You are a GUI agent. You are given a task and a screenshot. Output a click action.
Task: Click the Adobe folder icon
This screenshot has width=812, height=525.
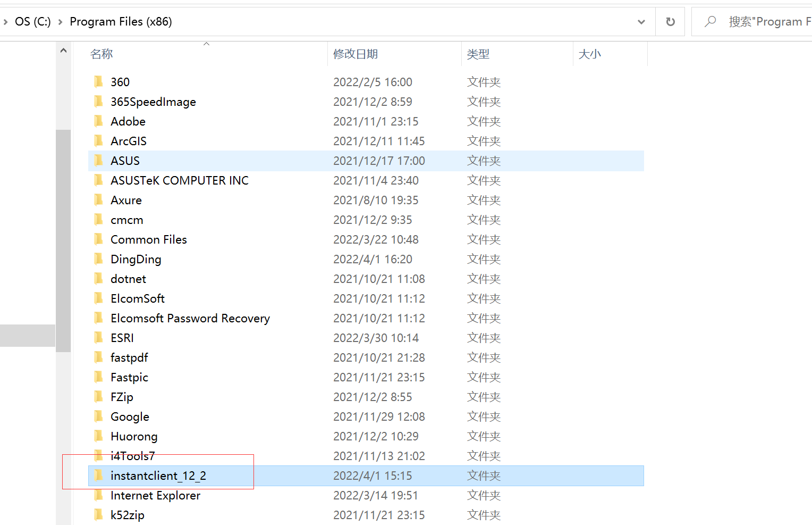(99, 121)
